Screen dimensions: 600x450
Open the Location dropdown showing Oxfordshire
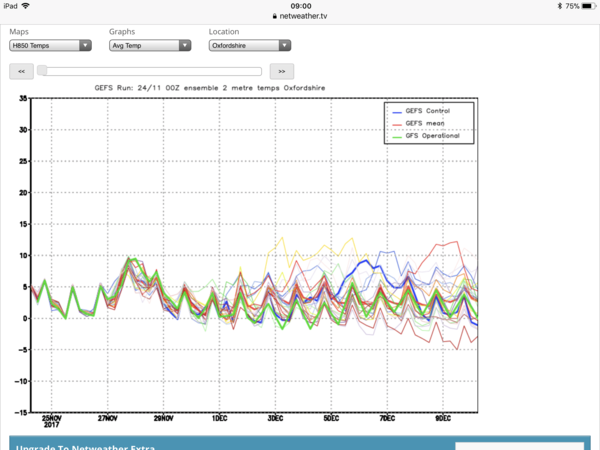point(250,45)
